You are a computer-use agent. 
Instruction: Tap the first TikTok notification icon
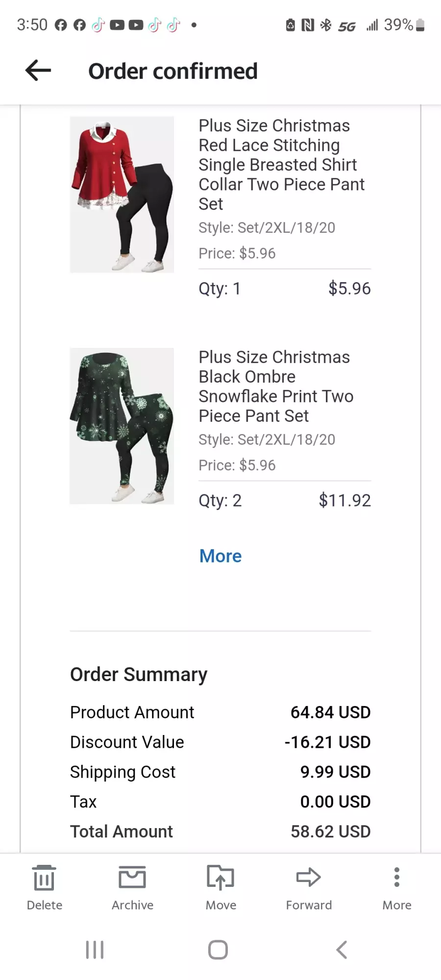(x=98, y=24)
